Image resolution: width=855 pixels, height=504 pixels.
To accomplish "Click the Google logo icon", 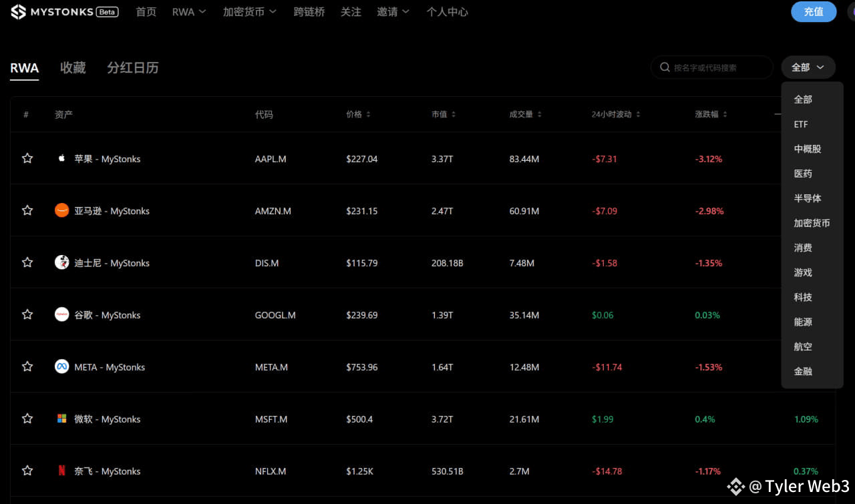I will coord(61,314).
